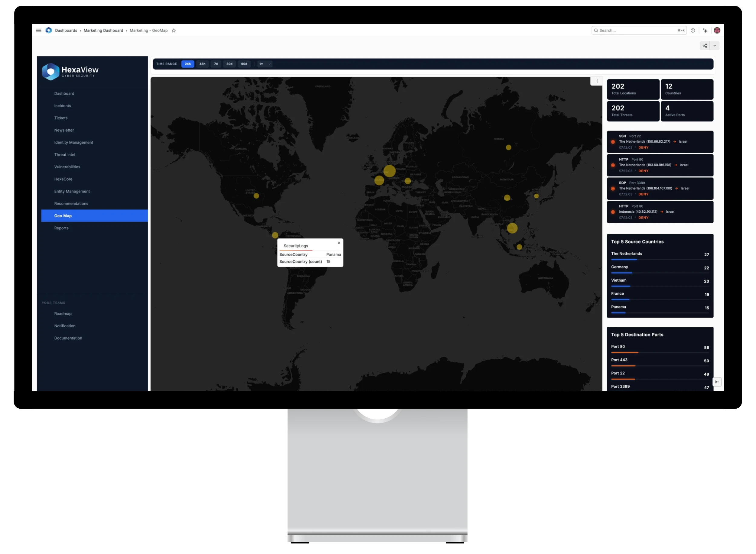The image size is (756, 554).
Task: Select the 24h time range
Action: 188,64
